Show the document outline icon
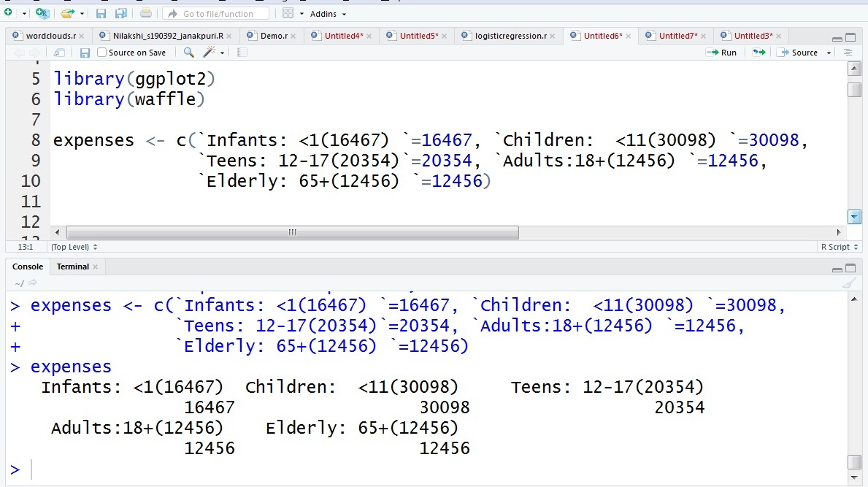 click(848, 53)
